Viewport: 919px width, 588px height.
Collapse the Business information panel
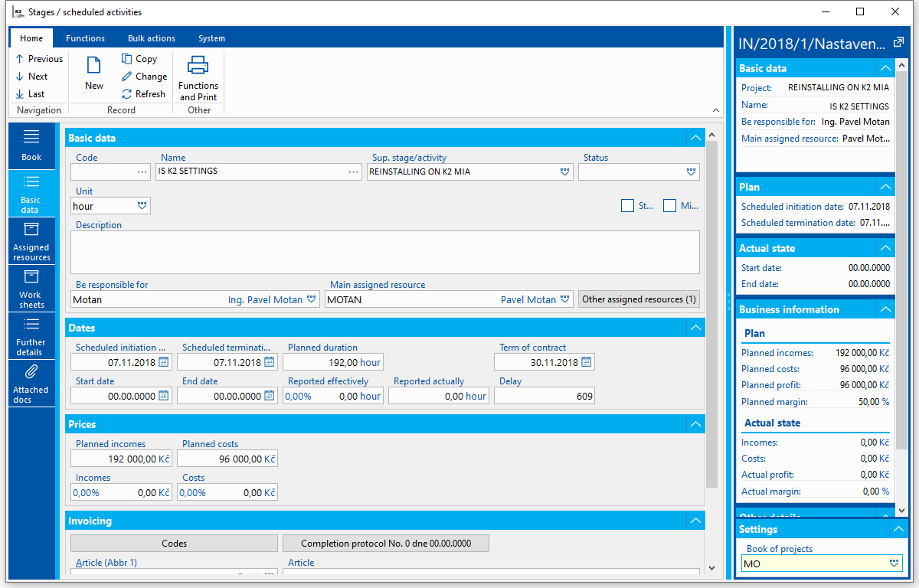[885, 309]
